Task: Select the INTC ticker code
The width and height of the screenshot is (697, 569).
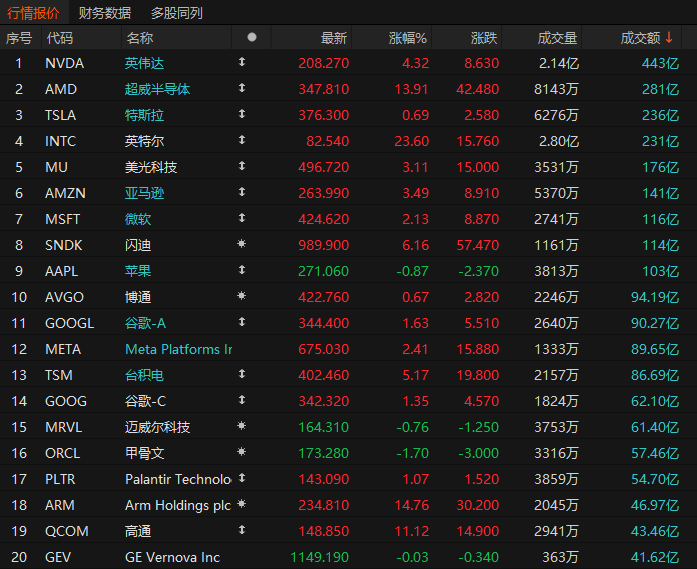Action: pyautogui.click(x=60, y=141)
